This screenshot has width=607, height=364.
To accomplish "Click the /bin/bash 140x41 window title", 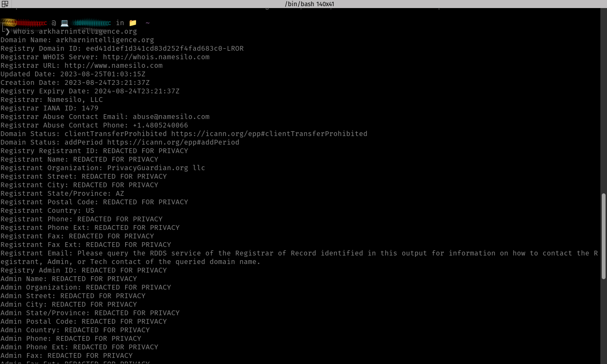I will pos(309,4).
